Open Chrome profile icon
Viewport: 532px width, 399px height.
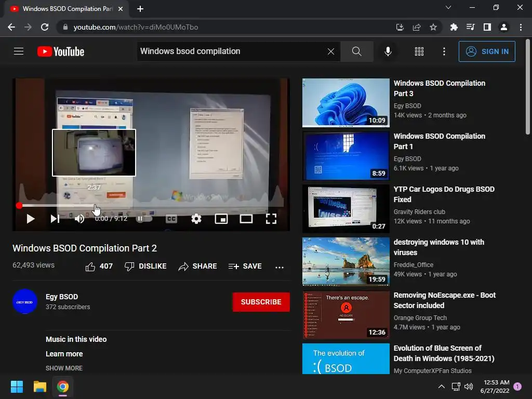[x=504, y=27]
